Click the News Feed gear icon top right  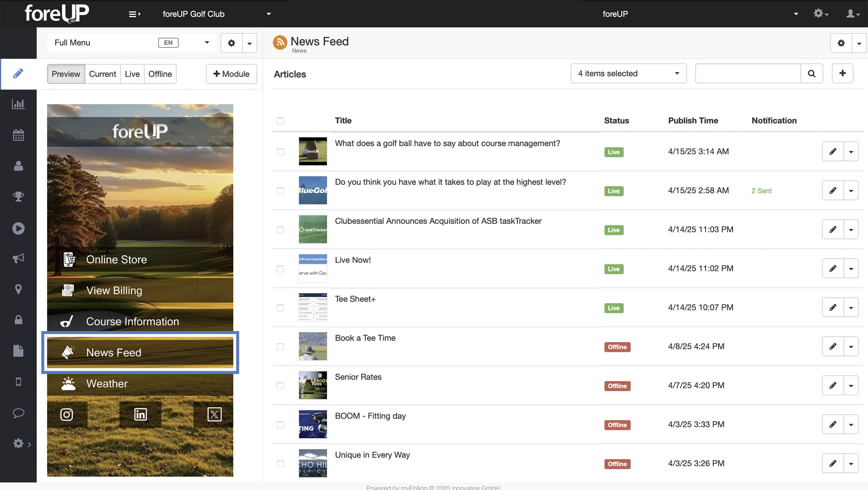pos(841,43)
